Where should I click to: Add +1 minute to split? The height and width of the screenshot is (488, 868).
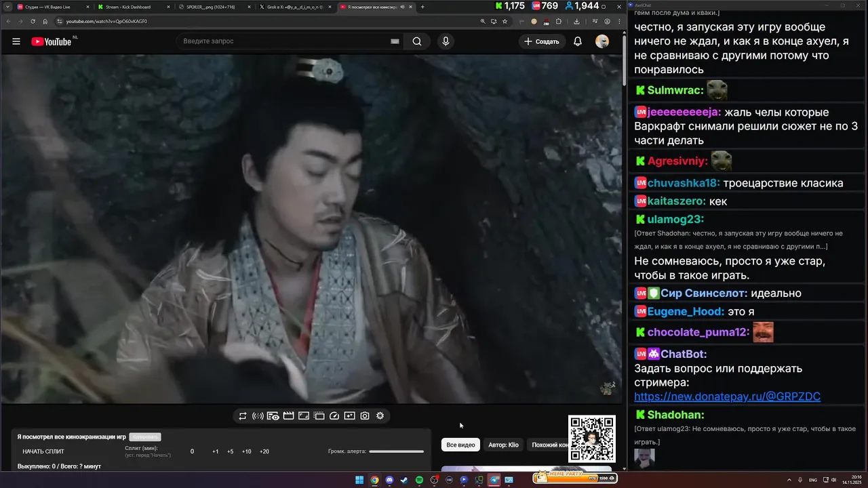(216, 451)
